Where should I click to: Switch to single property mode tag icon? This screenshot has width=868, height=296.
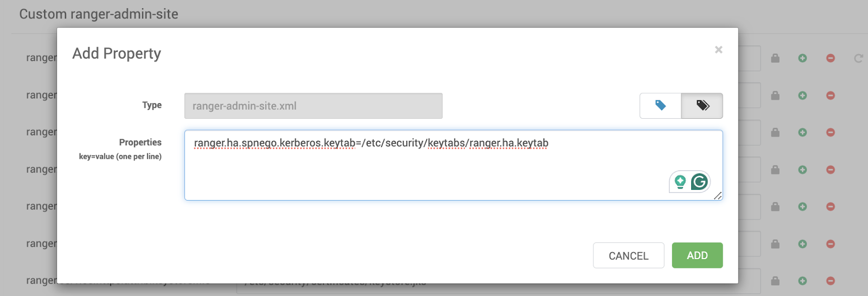[x=660, y=106]
